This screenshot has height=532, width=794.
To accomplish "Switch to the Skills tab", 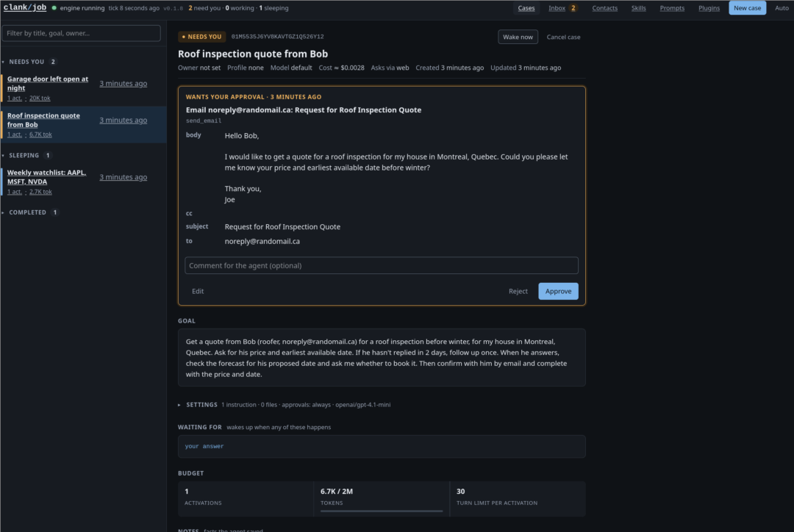I will click(638, 8).
